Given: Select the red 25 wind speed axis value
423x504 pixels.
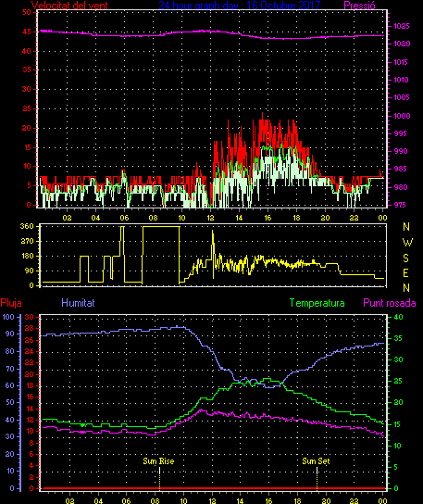Looking at the screenshot, I should click(x=27, y=108).
